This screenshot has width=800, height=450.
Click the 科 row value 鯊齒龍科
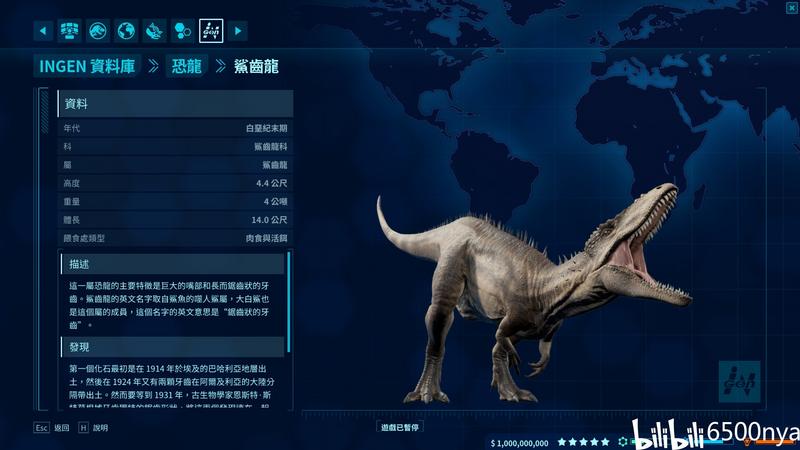270,146
